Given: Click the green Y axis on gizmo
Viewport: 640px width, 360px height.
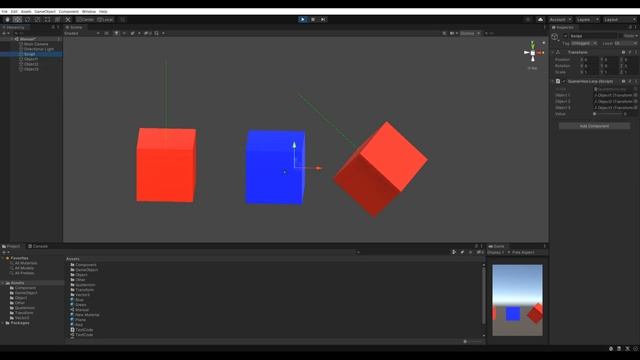Looking at the screenshot, I should pyautogui.click(x=533, y=45).
